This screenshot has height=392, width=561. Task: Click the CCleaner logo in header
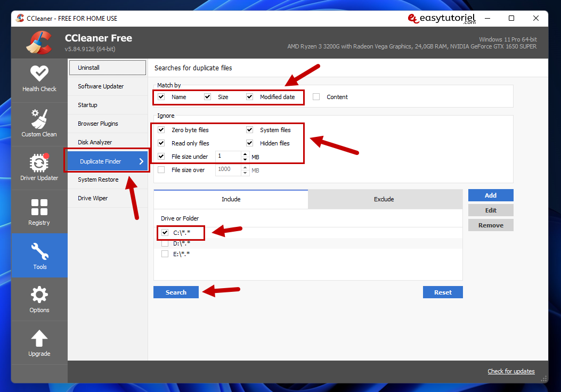click(39, 43)
